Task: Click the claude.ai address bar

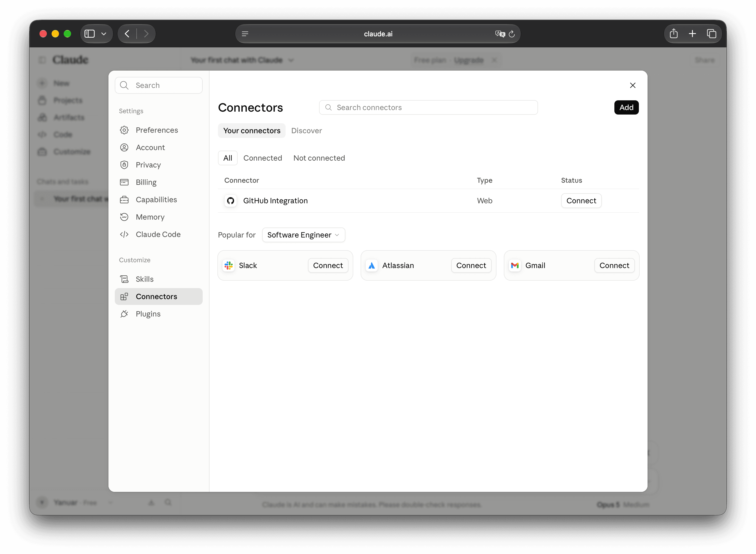Action: pyautogui.click(x=378, y=33)
